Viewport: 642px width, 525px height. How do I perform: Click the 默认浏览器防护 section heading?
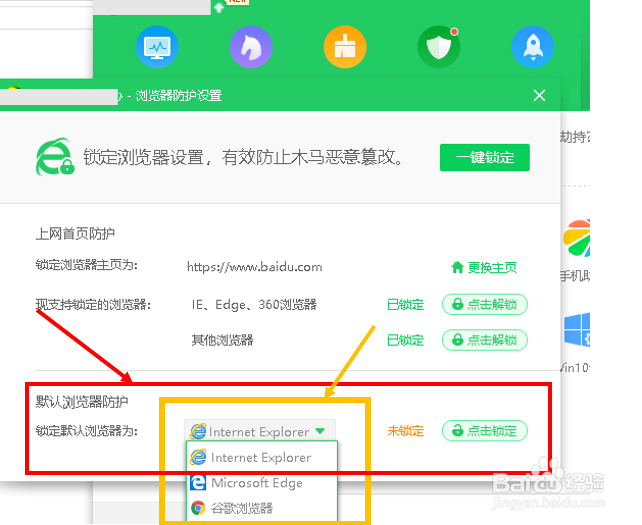coord(81,402)
